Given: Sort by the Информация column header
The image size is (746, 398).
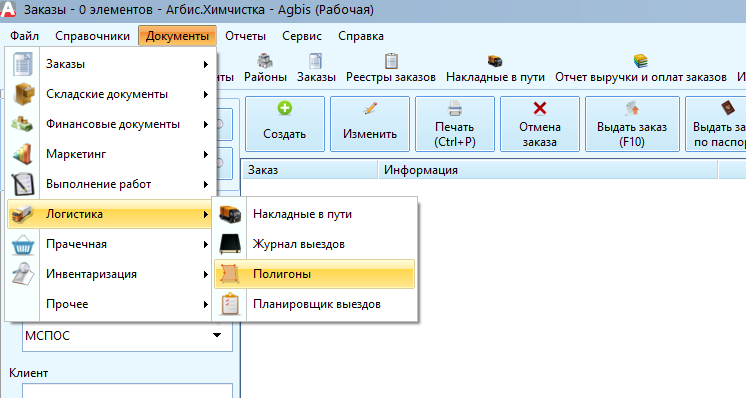Looking at the screenshot, I should pyautogui.click(x=548, y=170).
